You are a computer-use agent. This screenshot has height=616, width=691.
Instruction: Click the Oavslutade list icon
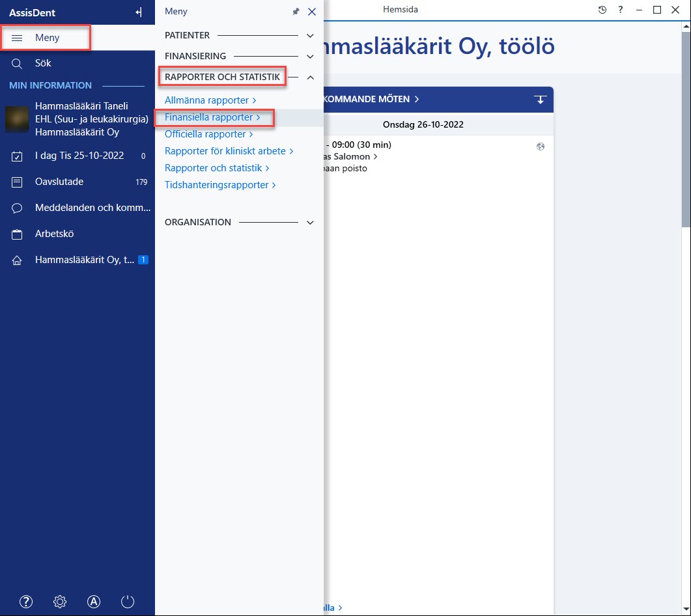(17, 182)
